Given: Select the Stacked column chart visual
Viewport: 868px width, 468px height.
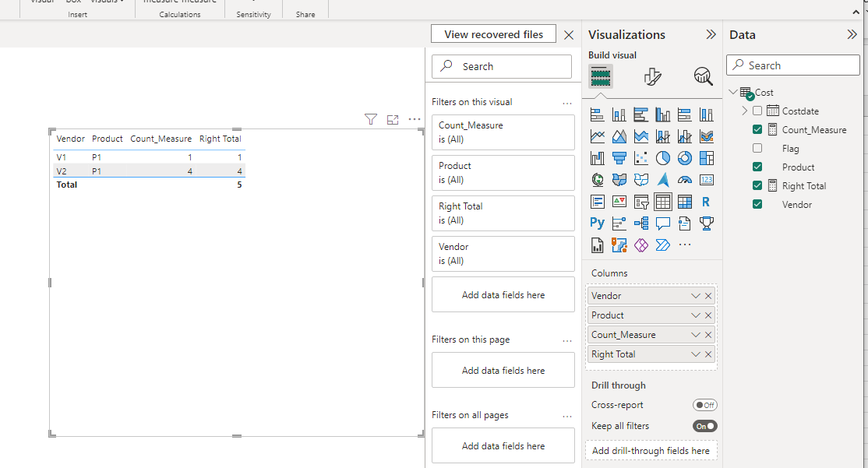Looking at the screenshot, I should [619, 114].
